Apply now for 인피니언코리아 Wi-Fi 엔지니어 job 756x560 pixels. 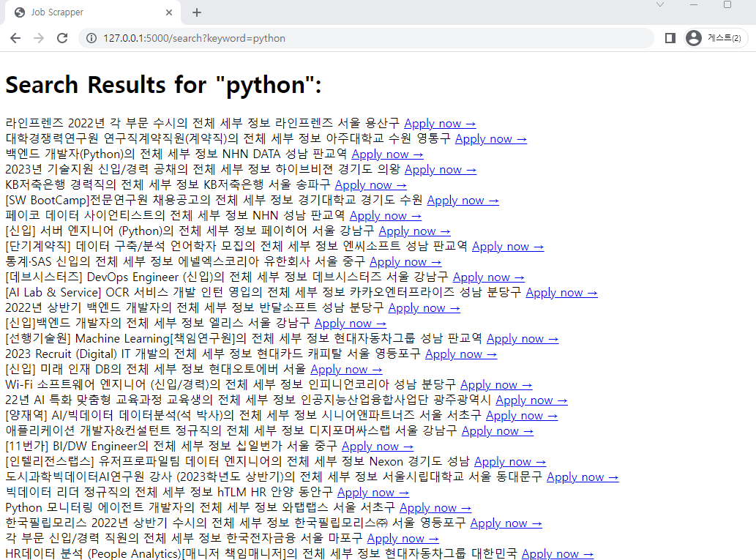[496, 385]
